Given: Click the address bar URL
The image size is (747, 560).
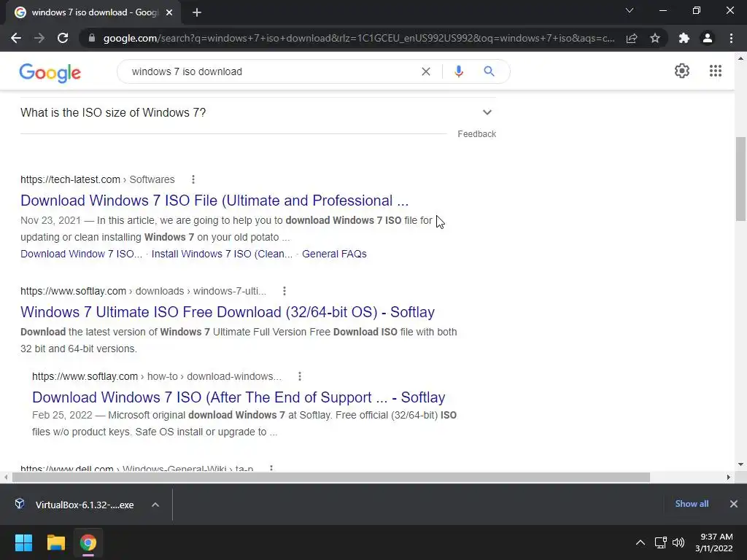Looking at the screenshot, I should click(x=358, y=38).
